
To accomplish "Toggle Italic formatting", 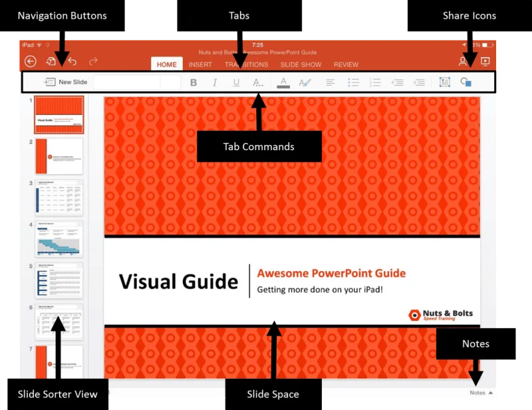I will coord(215,82).
